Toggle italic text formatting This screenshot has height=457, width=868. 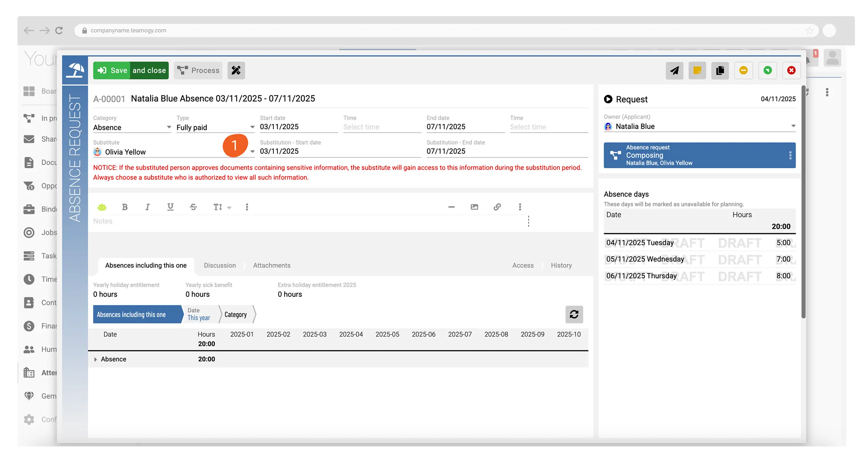[148, 207]
